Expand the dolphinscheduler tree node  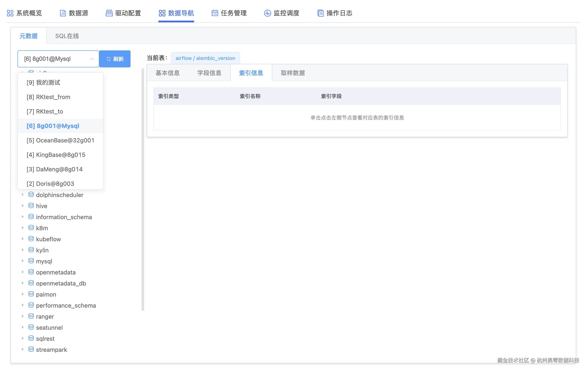[x=23, y=195]
